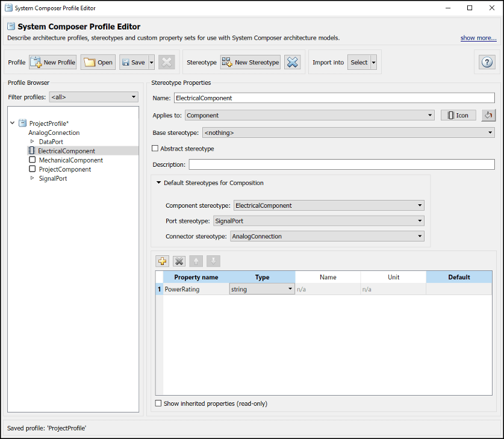Follow the show more... link

pyautogui.click(x=478, y=38)
